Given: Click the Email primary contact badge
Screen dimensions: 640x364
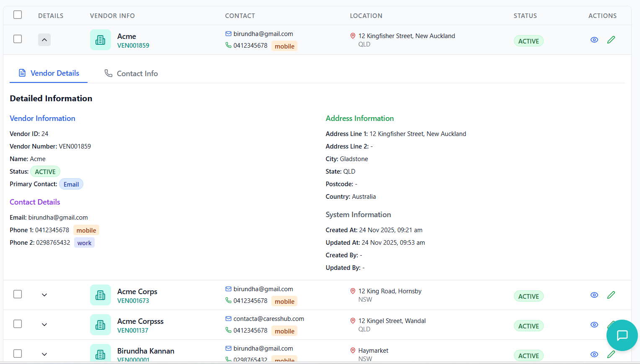Looking at the screenshot, I should click(x=71, y=184).
